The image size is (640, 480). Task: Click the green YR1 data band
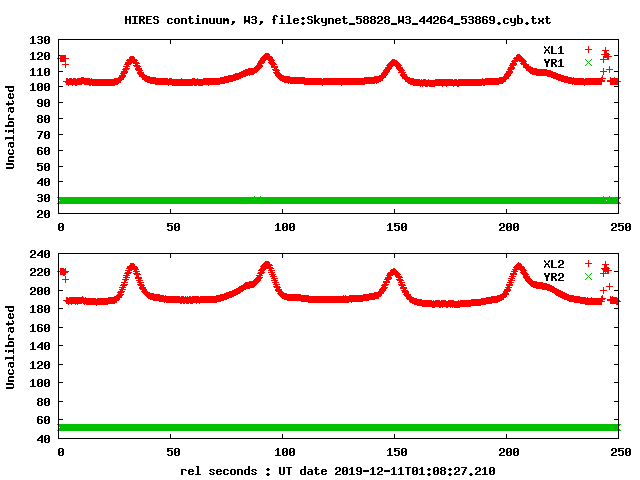pyautogui.click(x=339, y=200)
